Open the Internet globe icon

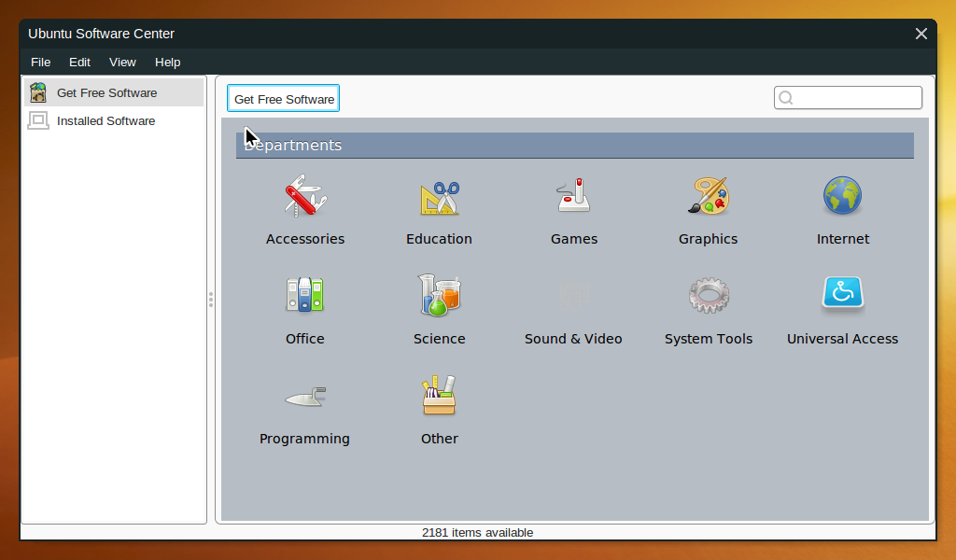(x=843, y=196)
